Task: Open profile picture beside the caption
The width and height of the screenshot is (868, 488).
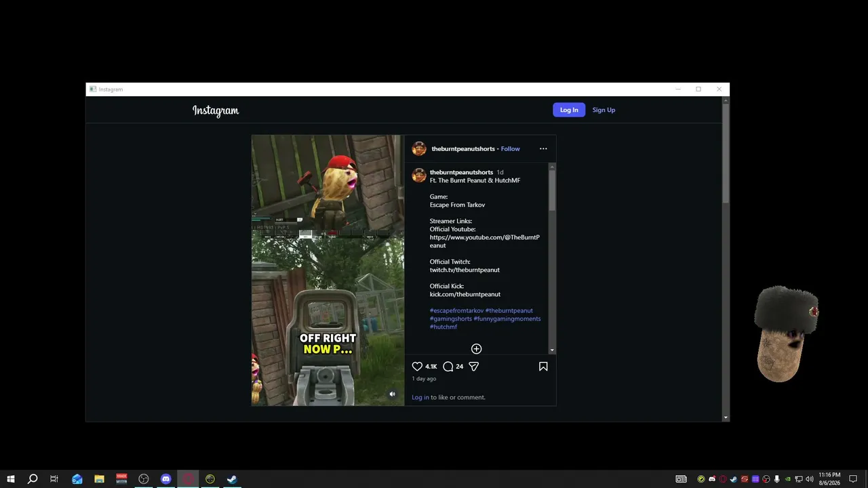Action: point(419,175)
